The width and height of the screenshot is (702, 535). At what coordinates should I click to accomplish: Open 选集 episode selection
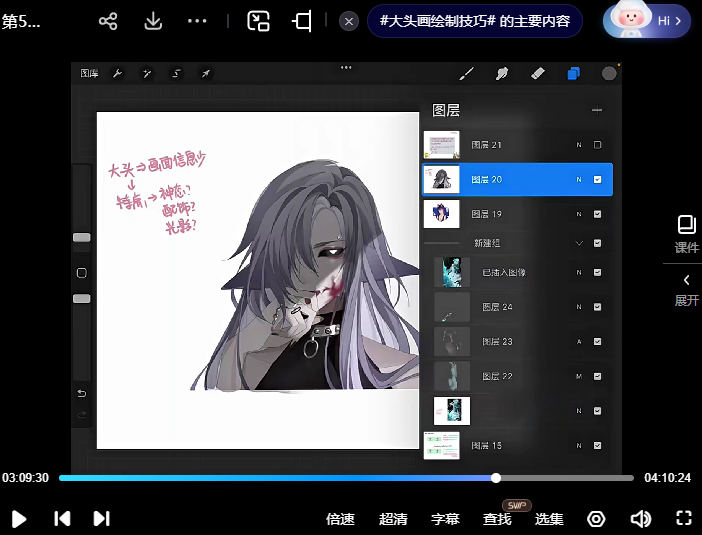[549, 519]
